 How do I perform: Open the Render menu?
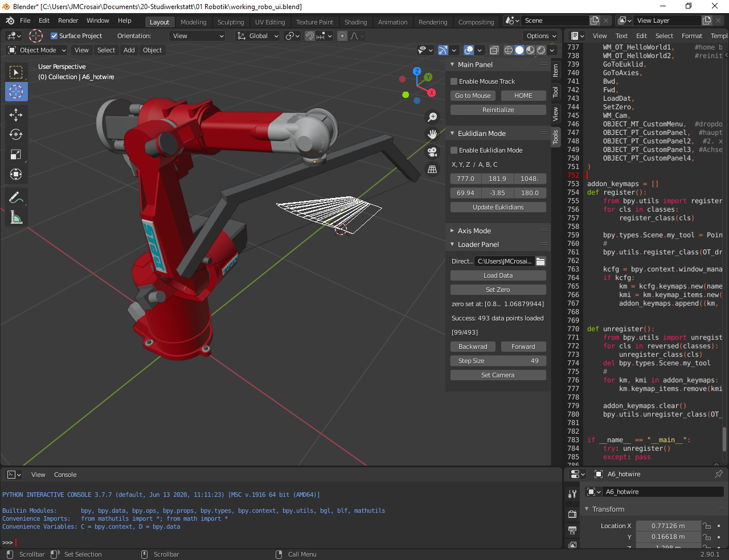pyautogui.click(x=68, y=20)
